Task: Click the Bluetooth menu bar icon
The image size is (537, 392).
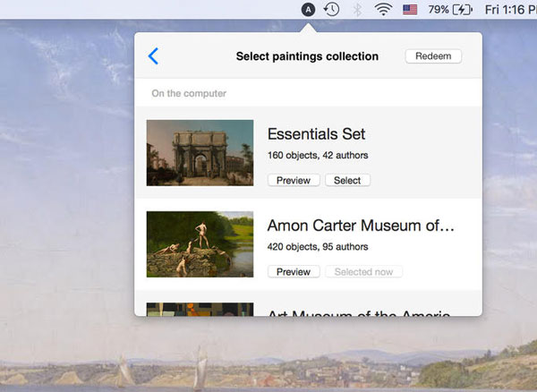Action: [x=357, y=10]
